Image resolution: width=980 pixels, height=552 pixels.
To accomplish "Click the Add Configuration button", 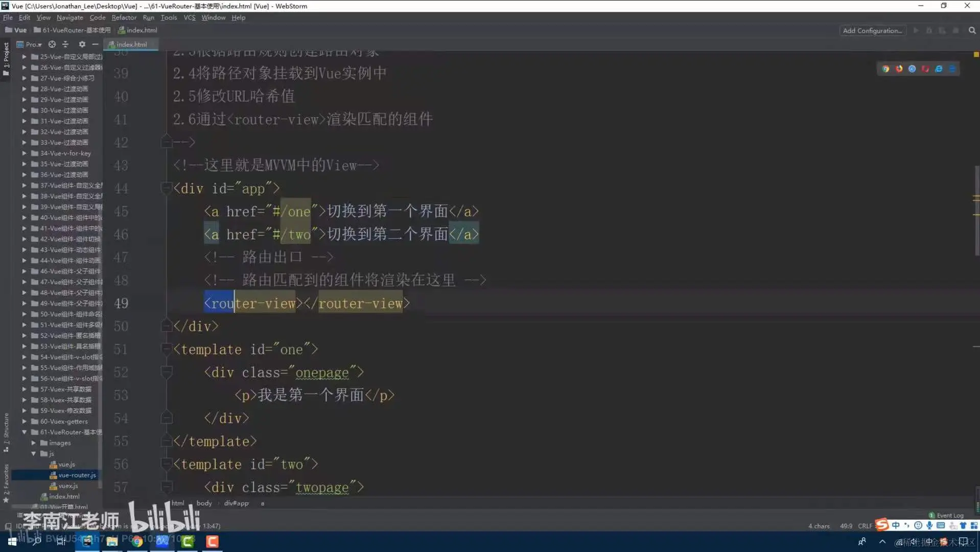I will [872, 30].
